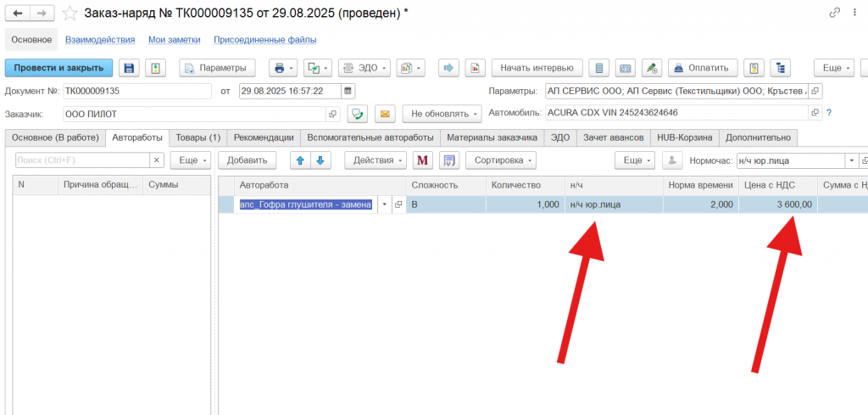Move row down with blue down arrow
Screen dimensions: 868x415
click(320, 160)
